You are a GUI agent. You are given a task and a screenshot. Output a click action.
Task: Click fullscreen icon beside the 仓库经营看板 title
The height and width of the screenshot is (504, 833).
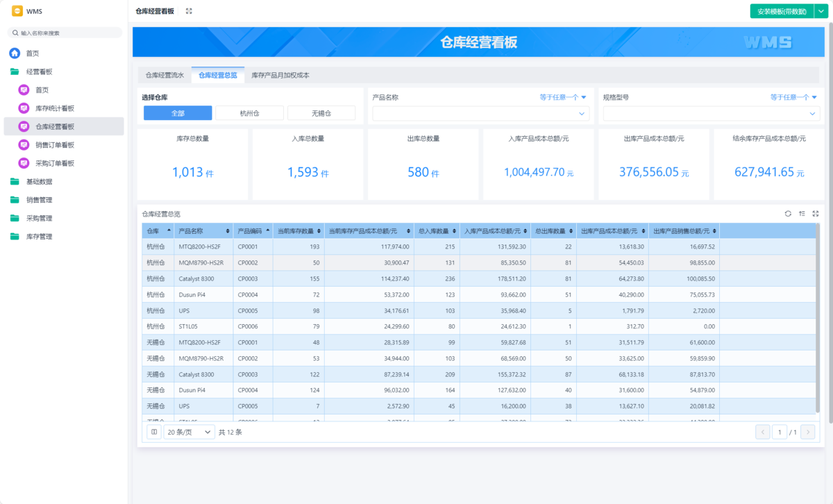pos(189,11)
